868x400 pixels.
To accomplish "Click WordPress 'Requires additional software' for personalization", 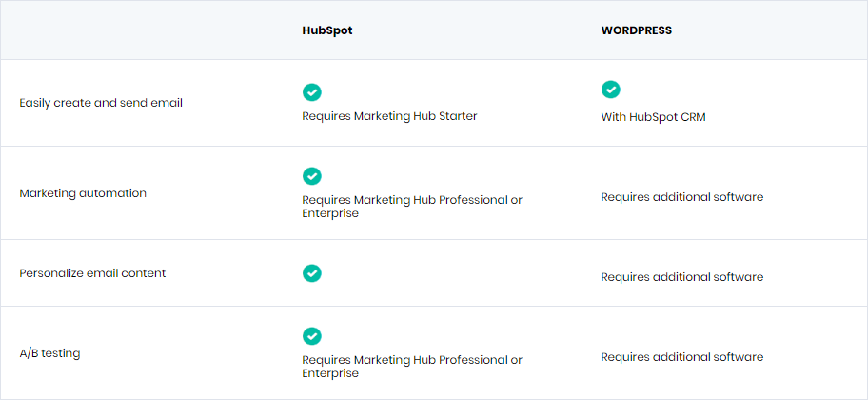I will 682,276.
